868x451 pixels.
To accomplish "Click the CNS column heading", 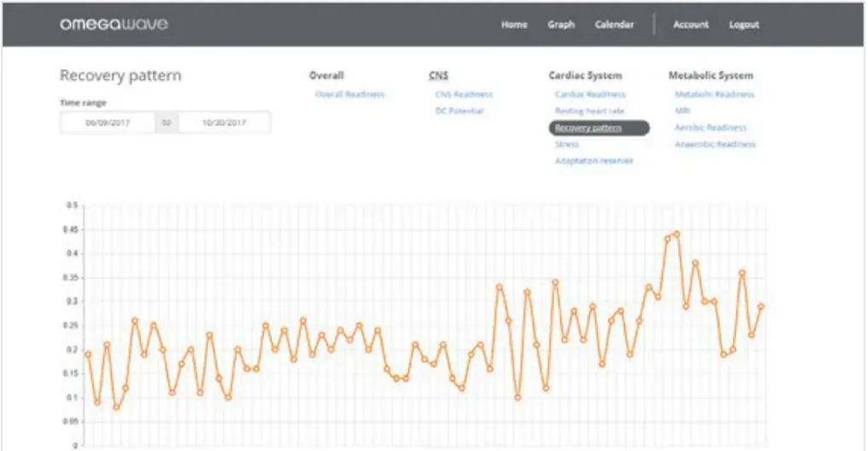I will pyautogui.click(x=438, y=75).
